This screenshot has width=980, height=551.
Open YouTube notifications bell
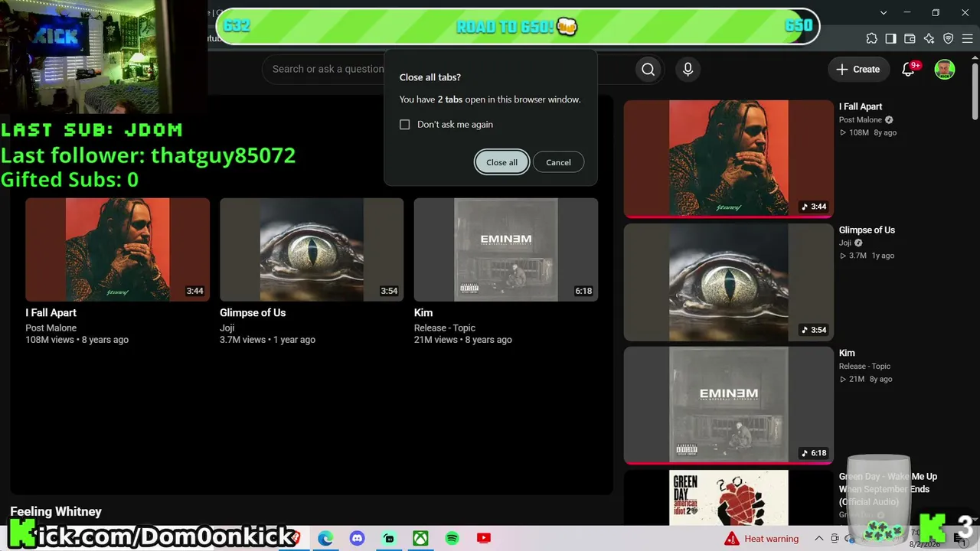(909, 70)
